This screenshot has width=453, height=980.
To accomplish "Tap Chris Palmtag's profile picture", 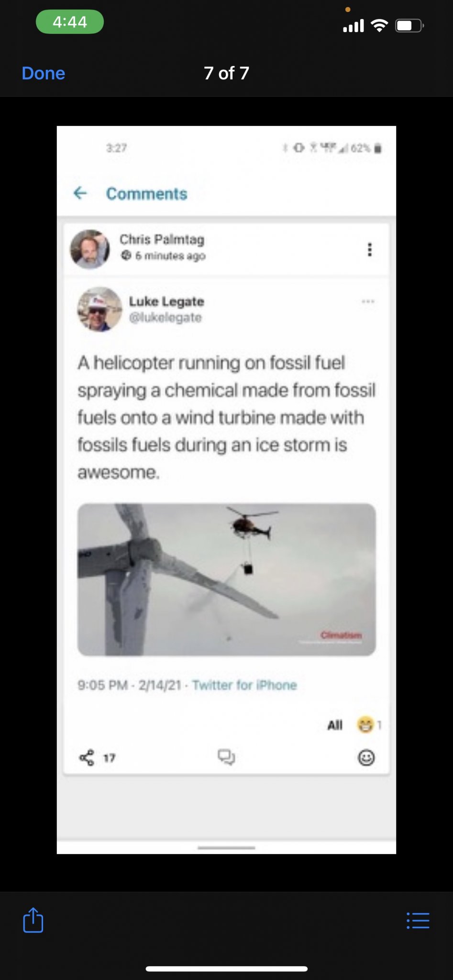I will point(90,249).
